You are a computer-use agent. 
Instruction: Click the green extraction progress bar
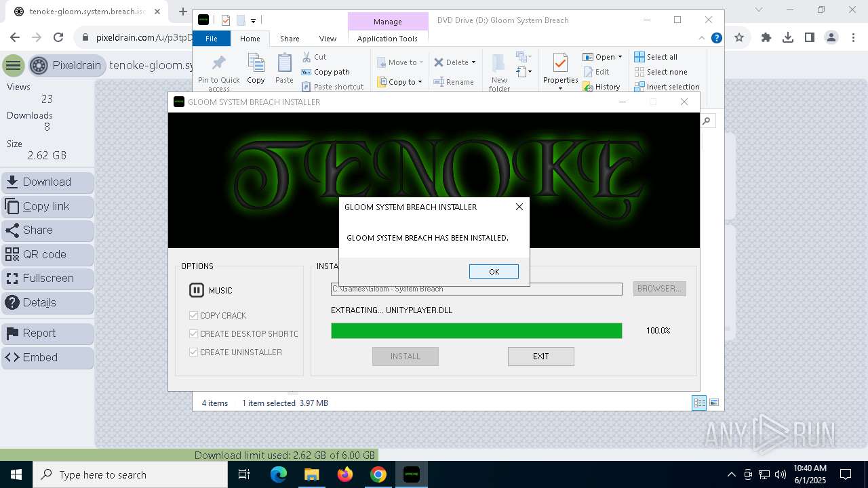pyautogui.click(x=476, y=331)
